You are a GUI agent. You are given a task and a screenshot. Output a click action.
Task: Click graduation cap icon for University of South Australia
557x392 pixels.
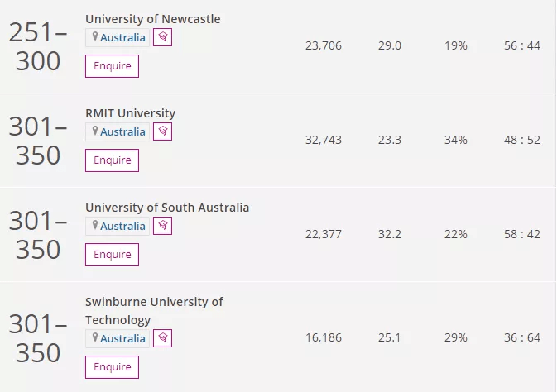tap(163, 226)
